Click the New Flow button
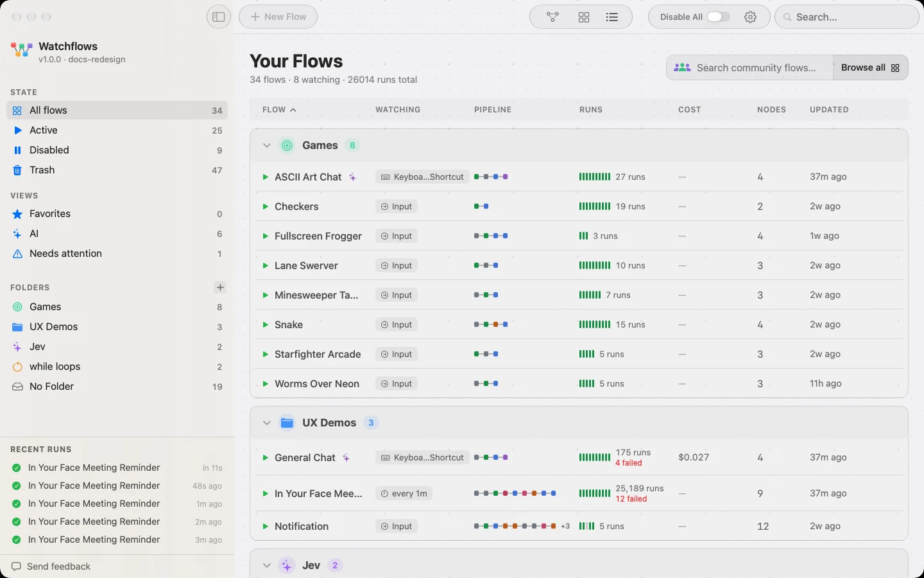The image size is (924, 578). 278,17
